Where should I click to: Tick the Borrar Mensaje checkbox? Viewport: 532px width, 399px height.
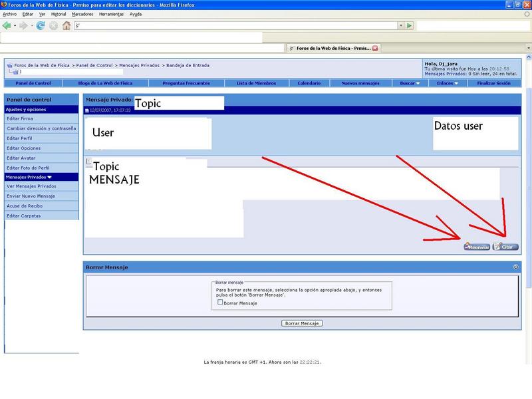pos(221,303)
